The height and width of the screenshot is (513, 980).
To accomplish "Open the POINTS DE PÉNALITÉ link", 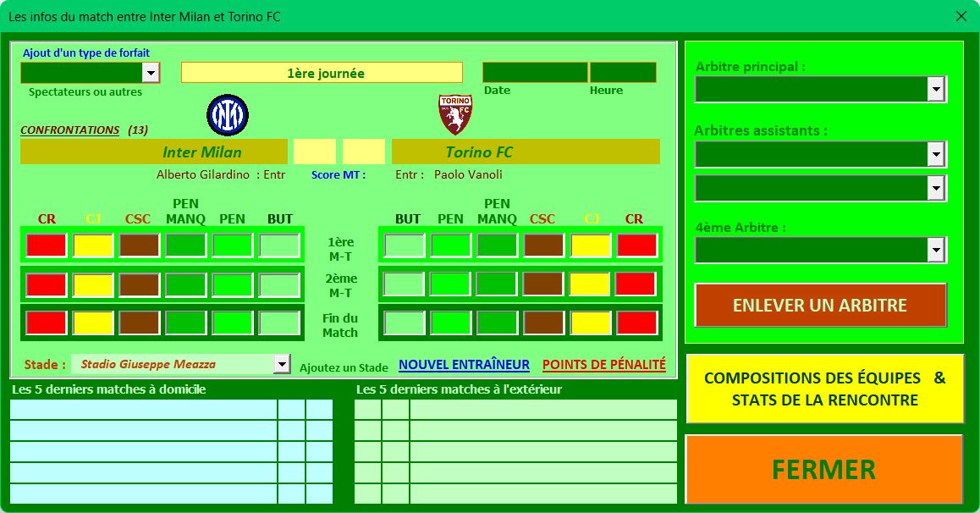I will [603, 365].
